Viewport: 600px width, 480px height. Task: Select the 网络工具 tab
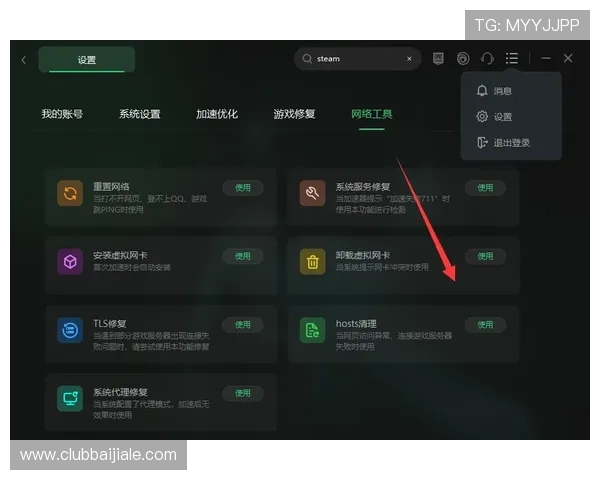coord(372,114)
